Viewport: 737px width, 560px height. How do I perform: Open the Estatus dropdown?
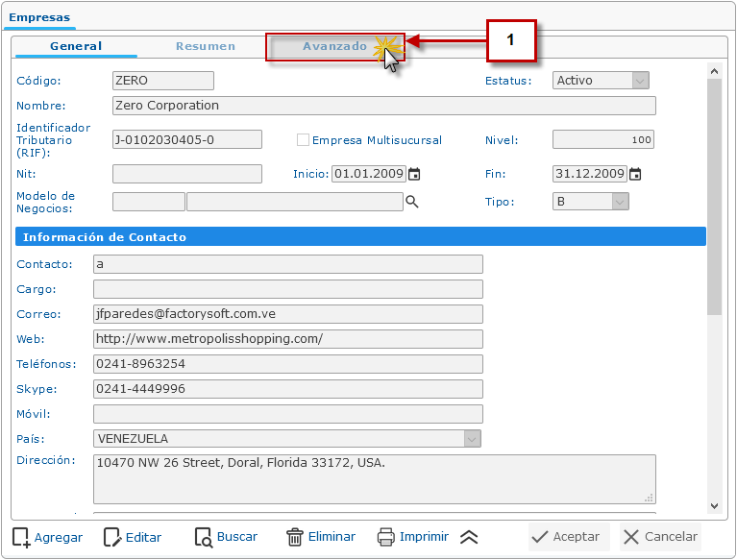pos(640,81)
